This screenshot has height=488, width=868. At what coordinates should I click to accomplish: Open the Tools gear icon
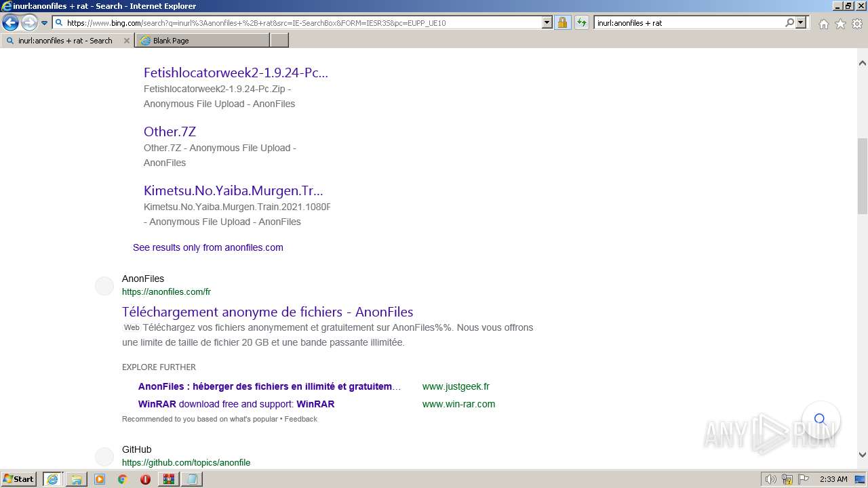(857, 24)
